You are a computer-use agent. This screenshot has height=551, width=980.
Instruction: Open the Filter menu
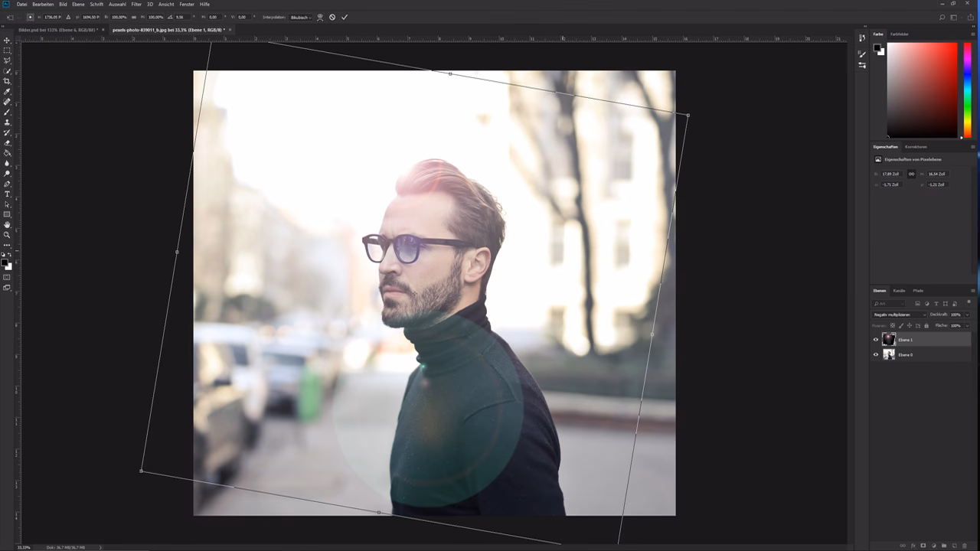click(136, 4)
